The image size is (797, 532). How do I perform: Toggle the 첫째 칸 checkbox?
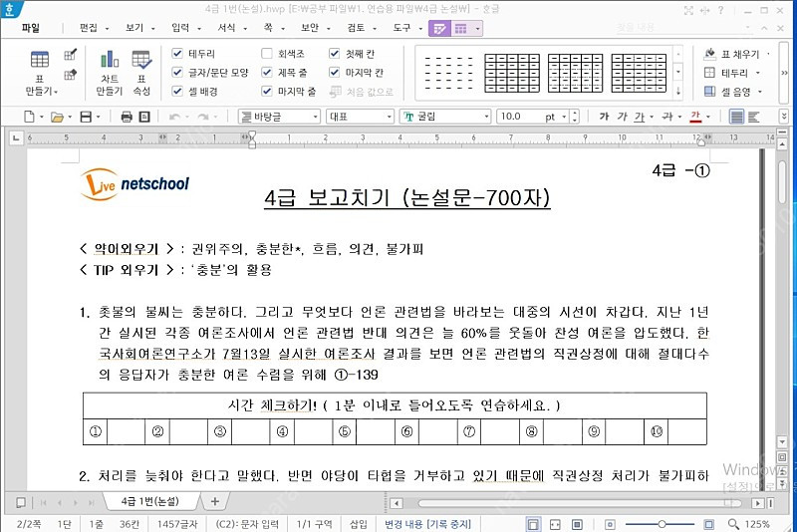click(x=334, y=53)
